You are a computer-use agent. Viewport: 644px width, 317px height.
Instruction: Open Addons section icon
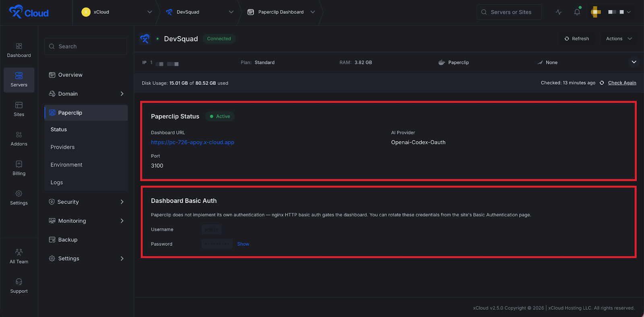19,135
